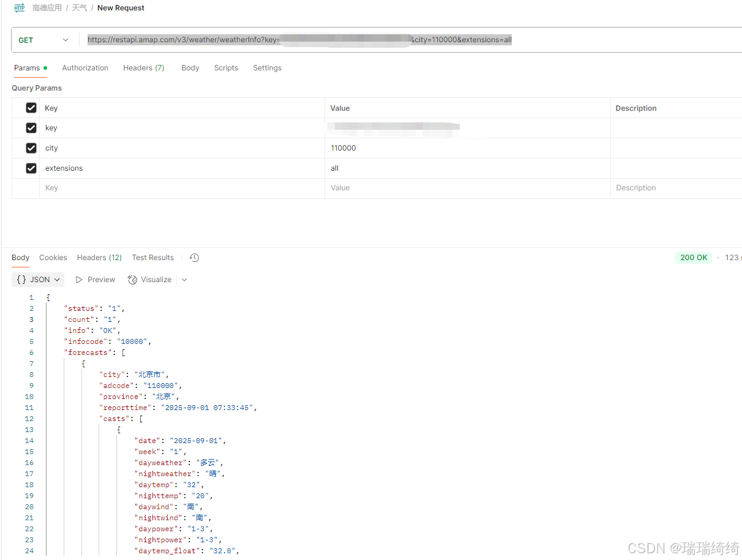This screenshot has width=742, height=560.
Task: Click the New Request title
Action: point(121,8)
